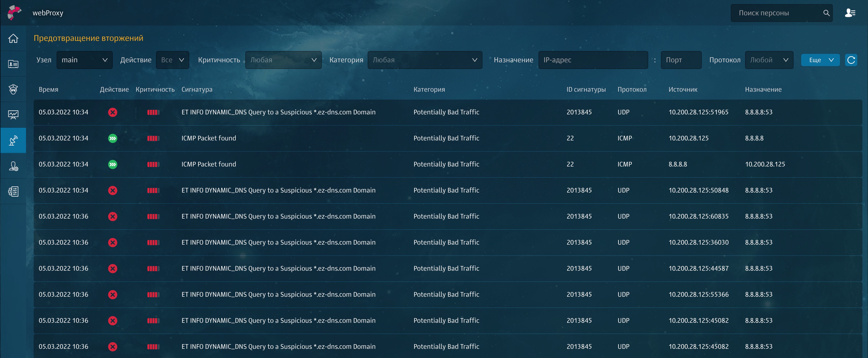
Task: Open the persons card sidebar icon
Action: pos(13,64)
